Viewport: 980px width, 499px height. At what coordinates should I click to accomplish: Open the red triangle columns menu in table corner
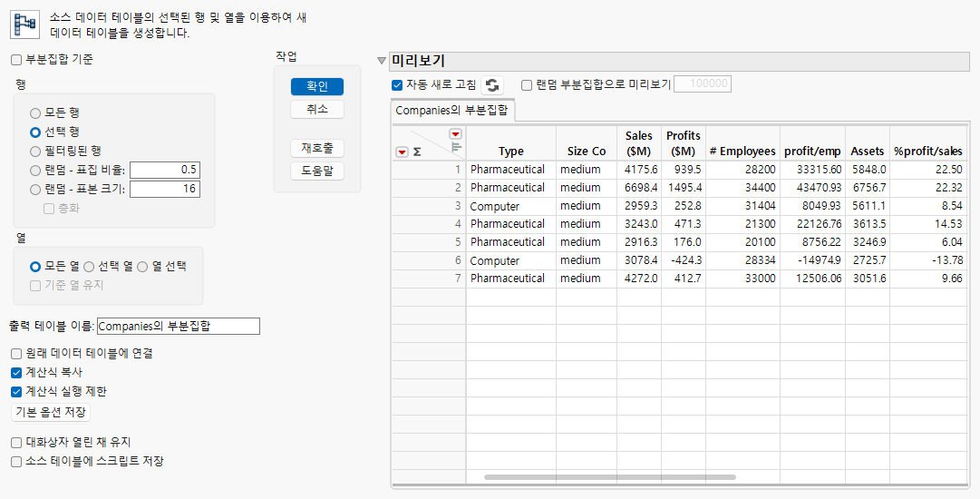click(x=456, y=133)
